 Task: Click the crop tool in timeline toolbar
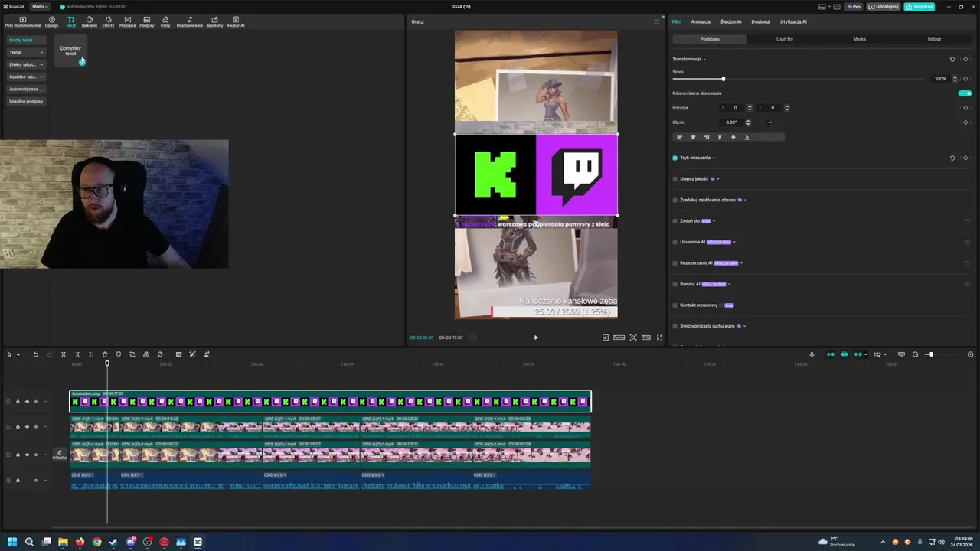[132, 354]
